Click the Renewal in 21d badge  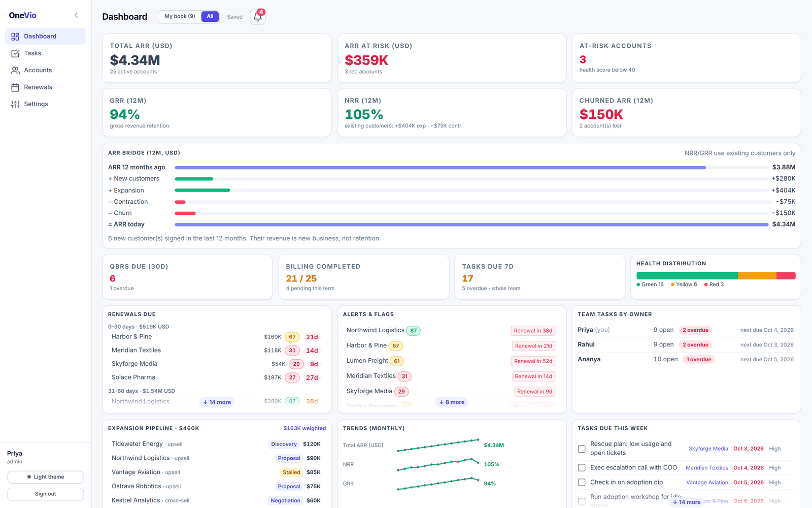click(533, 346)
